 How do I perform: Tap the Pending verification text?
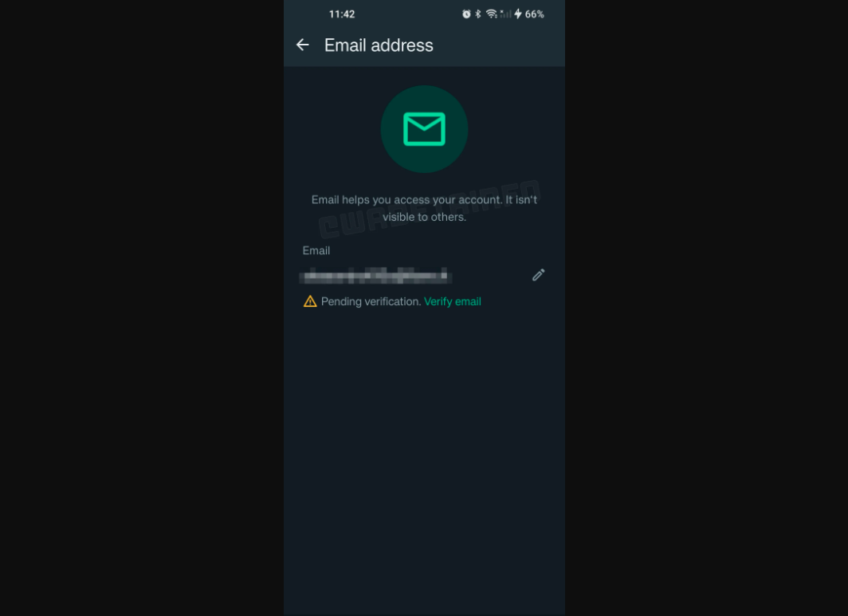click(371, 301)
